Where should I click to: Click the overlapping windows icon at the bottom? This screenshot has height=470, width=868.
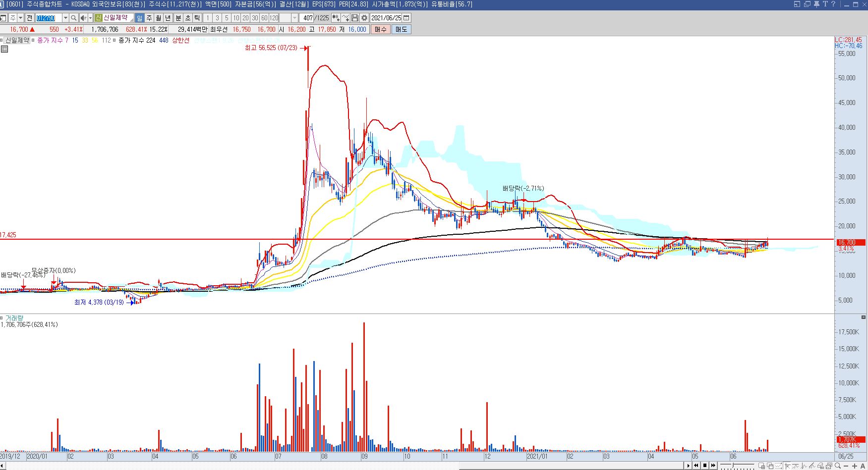(770, 466)
